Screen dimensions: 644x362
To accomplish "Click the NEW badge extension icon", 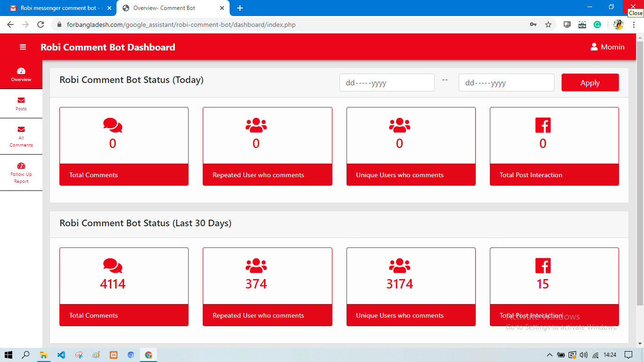I will tap(582, 25).
